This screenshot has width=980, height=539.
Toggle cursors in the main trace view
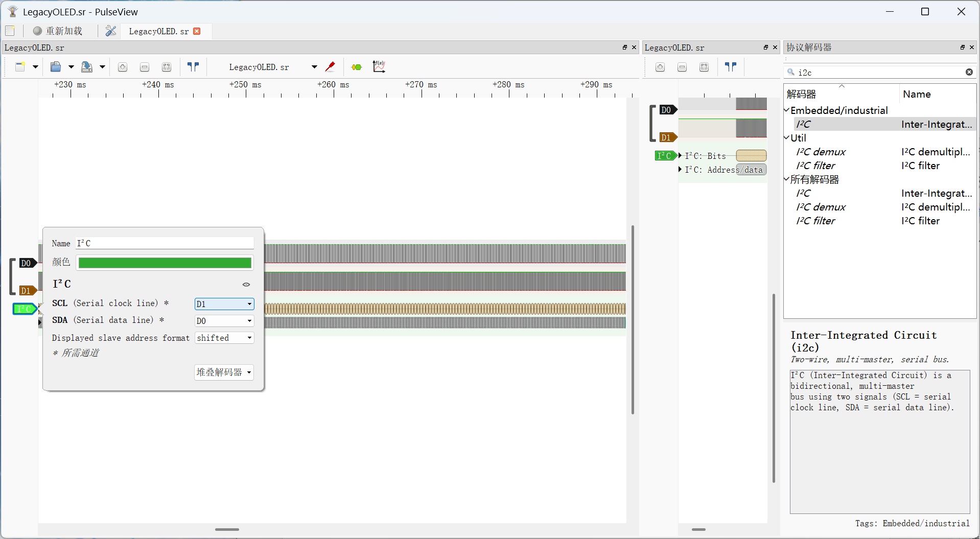[x=193, y=67]
